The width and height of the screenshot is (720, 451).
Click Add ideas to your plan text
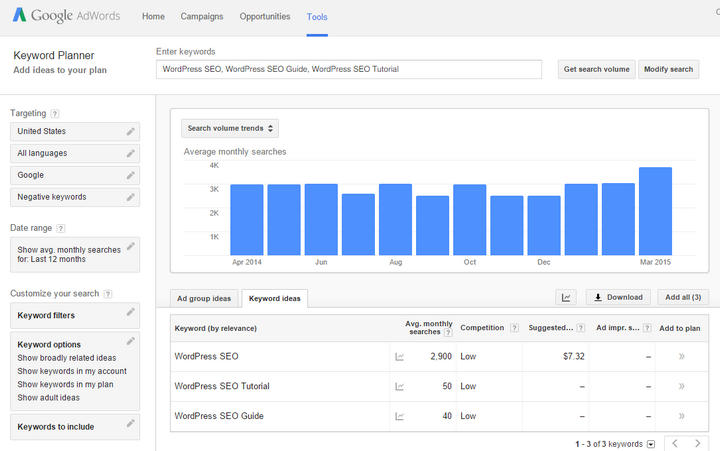pos(60,70)
